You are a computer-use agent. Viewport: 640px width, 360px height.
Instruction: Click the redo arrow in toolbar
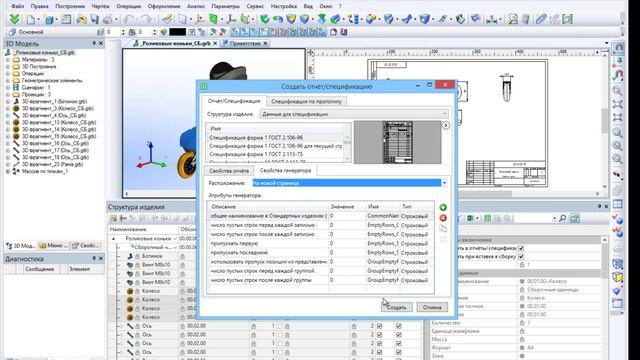tap(146, 19)
